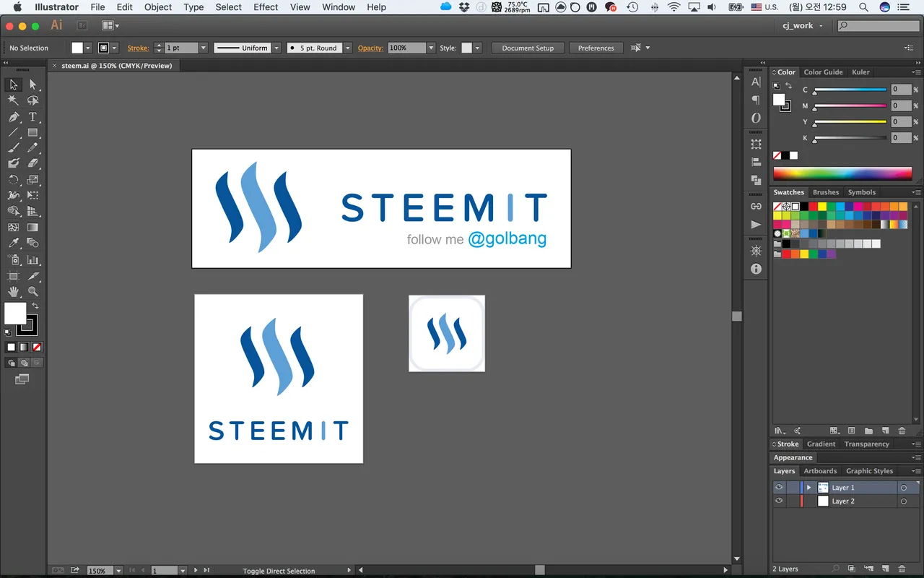
Task: Select the Pen tool
Action: pos(14,117)
